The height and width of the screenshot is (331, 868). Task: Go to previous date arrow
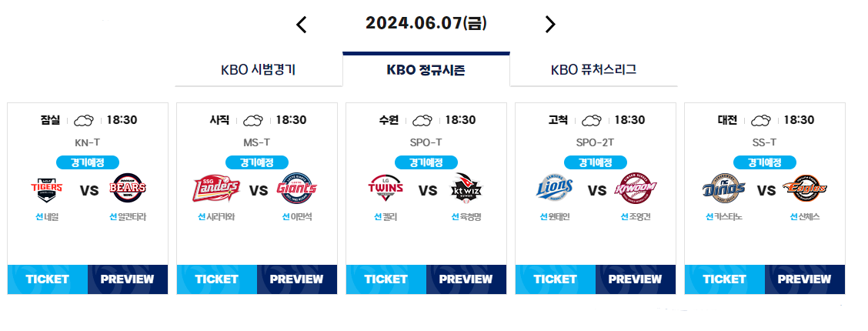(301, 25)
